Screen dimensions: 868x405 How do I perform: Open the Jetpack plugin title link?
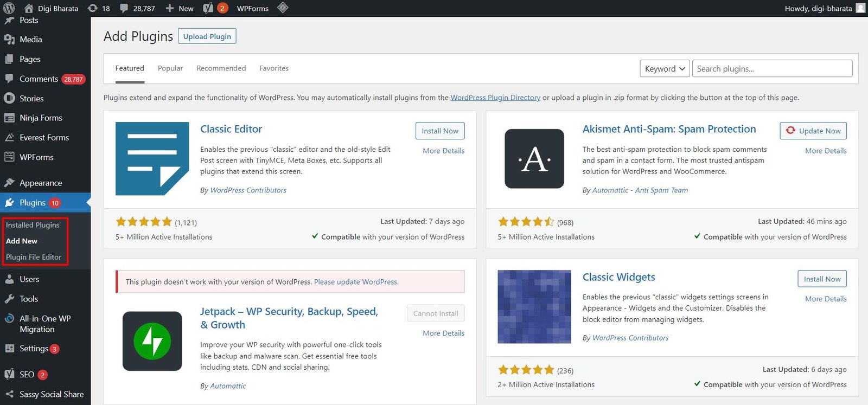[289, 318]
